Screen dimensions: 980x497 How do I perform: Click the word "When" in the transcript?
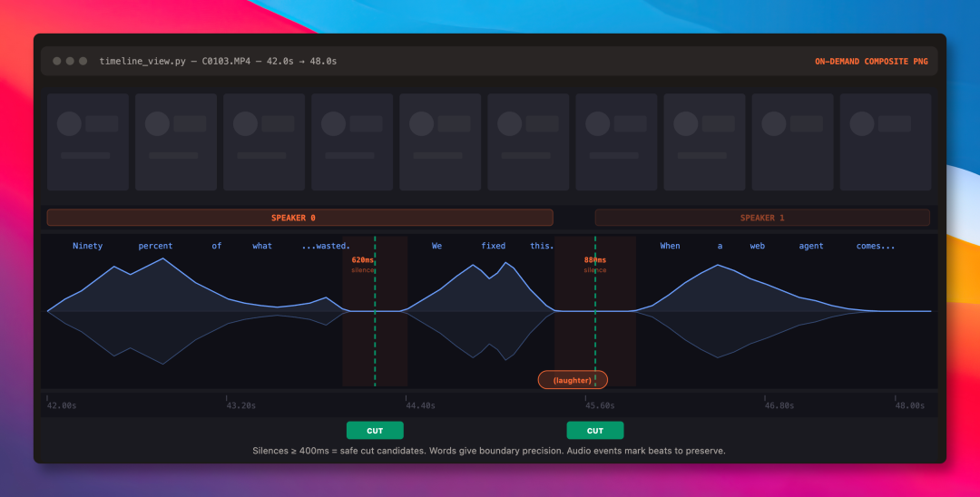tap(670, 246)
